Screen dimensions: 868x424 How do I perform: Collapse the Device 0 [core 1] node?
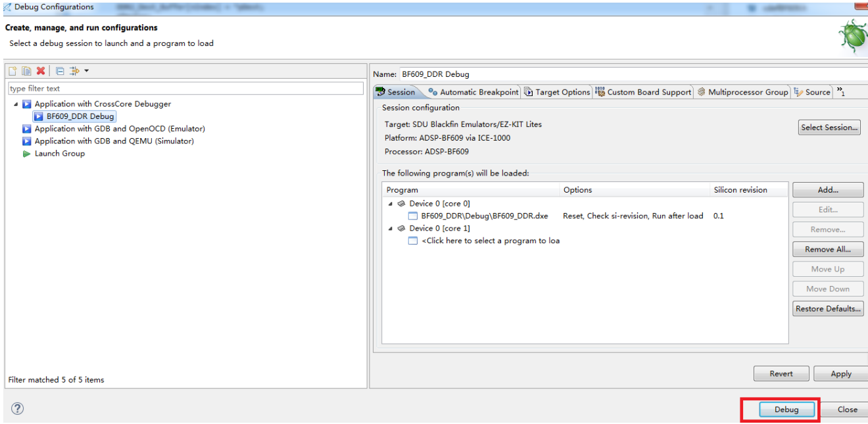391,229
